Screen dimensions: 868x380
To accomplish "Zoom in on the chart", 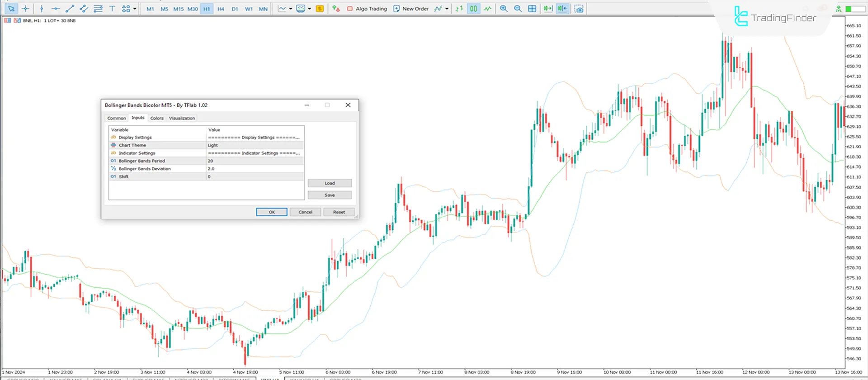I will [504, 9].
